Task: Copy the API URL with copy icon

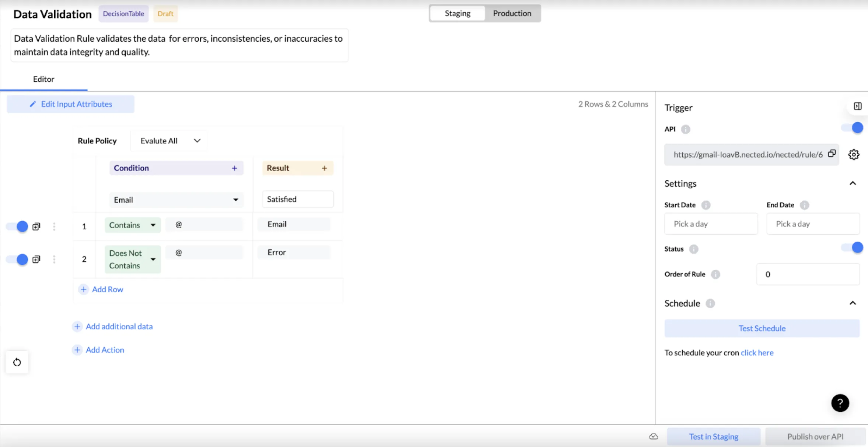Action: (x=832, y=154)
